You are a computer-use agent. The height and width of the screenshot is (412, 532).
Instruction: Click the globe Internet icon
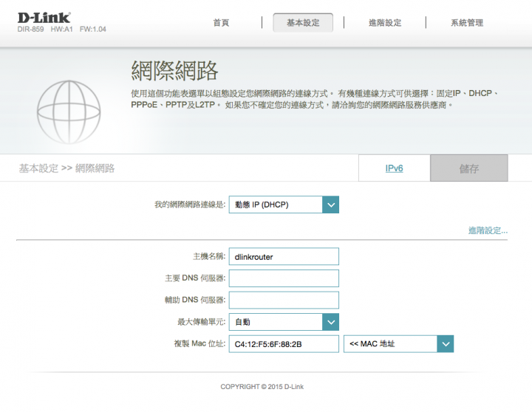69,112
